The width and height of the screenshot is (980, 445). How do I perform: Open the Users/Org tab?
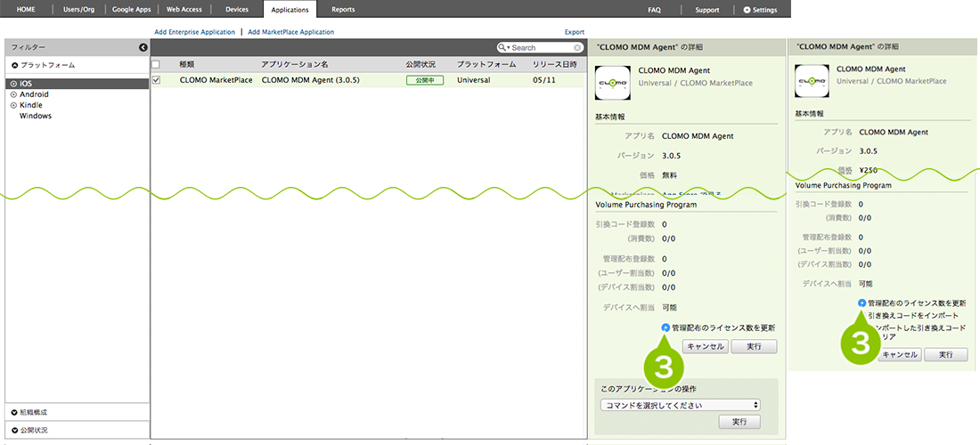78,10
